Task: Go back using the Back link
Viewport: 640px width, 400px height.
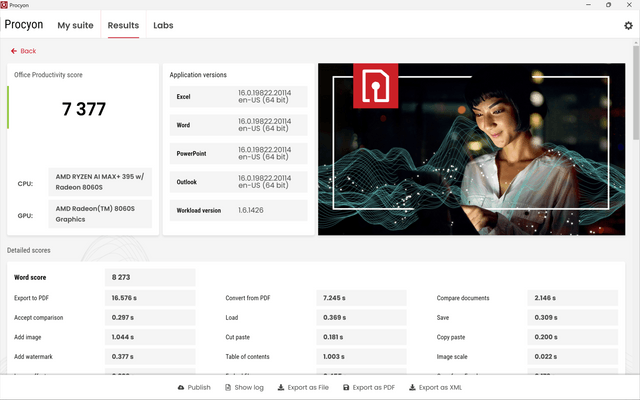Action: pyautogui.click(x=28, y=51)
